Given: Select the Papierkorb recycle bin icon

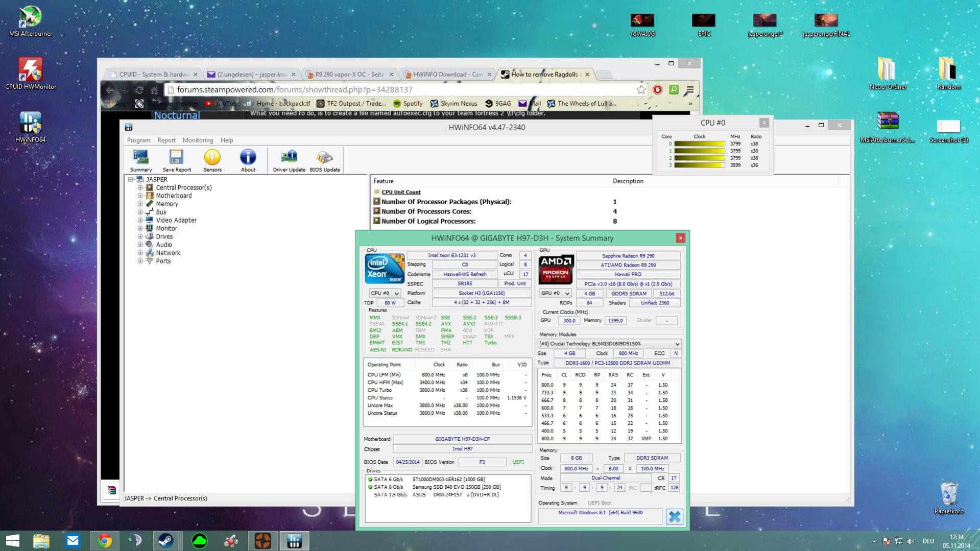Looking at the screenshot, I should click(x=949, y=498).
